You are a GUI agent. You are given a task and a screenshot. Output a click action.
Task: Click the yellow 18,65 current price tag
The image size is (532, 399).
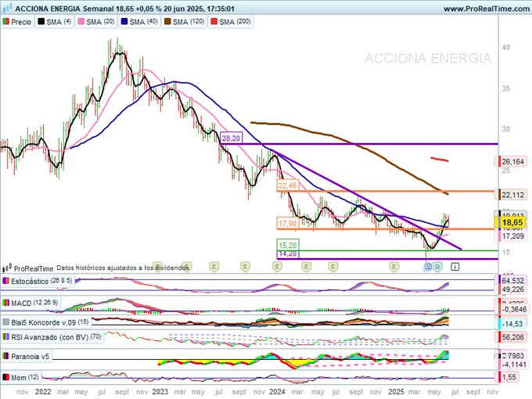click(x=512, y=222)
